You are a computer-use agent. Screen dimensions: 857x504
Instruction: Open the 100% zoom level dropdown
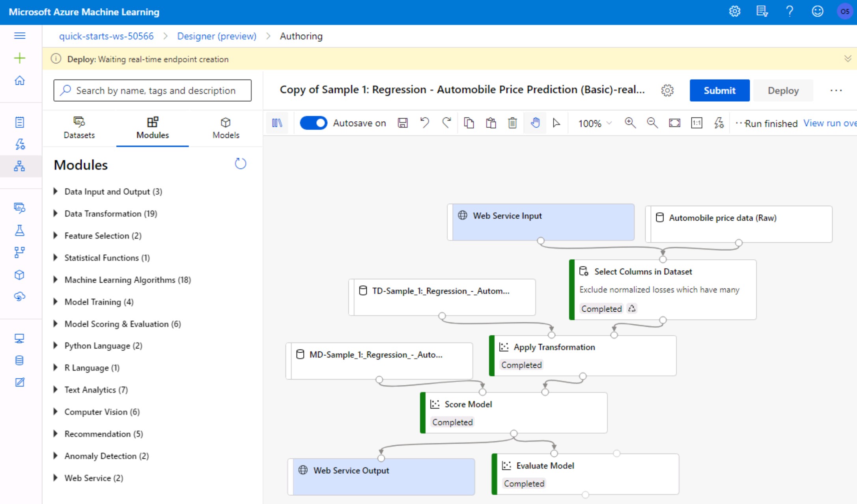click(595, 123)
